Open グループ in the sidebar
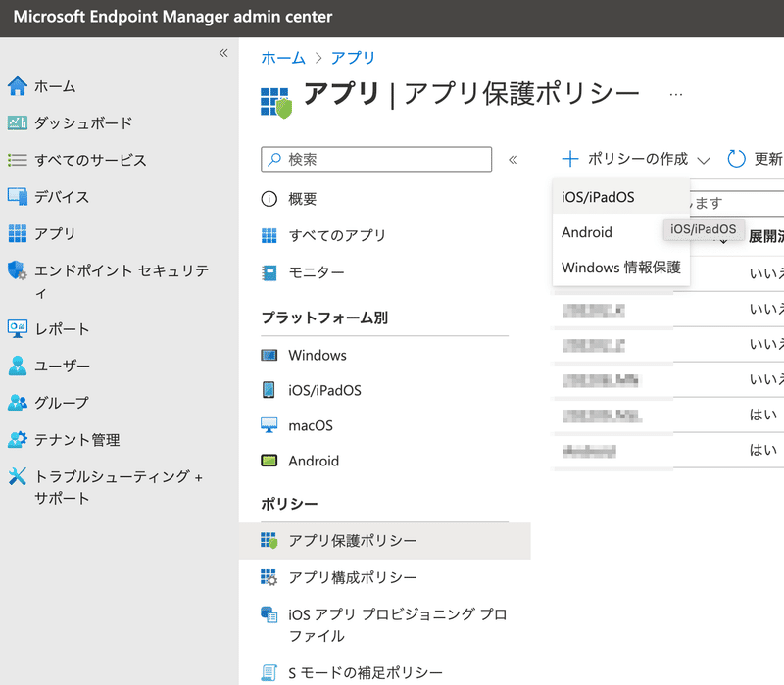 (48, 403)
